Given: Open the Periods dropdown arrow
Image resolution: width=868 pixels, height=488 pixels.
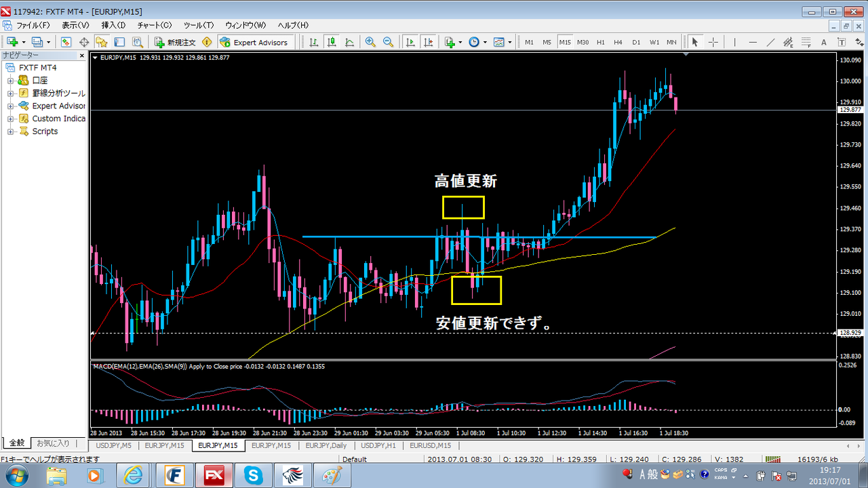Looking at the screenshot, I should 484,42.
